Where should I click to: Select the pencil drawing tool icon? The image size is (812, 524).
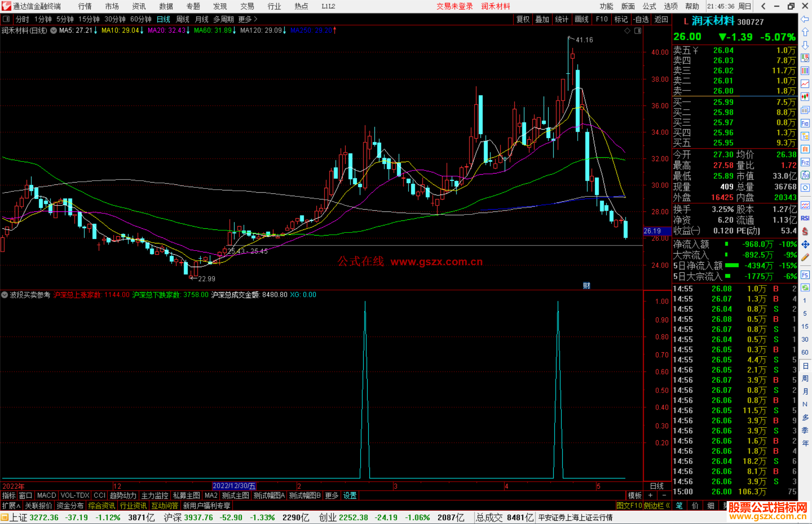[805, 258]
